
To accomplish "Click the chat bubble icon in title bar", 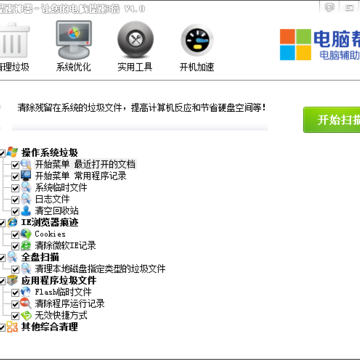I will pos(329,7).
